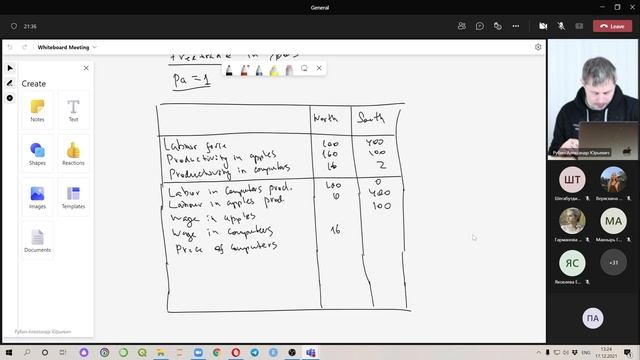640x360 pixels.
Task: Open Reactions stickers
Action: click(73, 154)
